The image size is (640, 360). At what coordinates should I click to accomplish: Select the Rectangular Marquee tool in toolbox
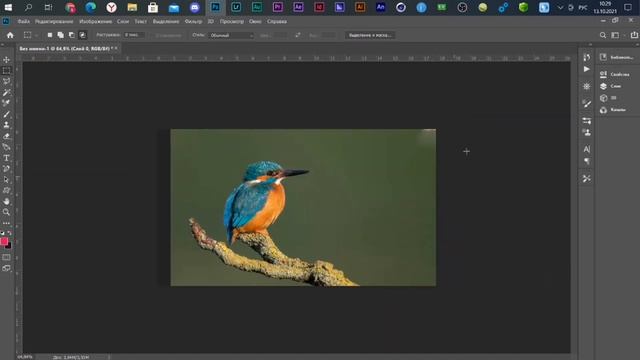pos(6,71)
